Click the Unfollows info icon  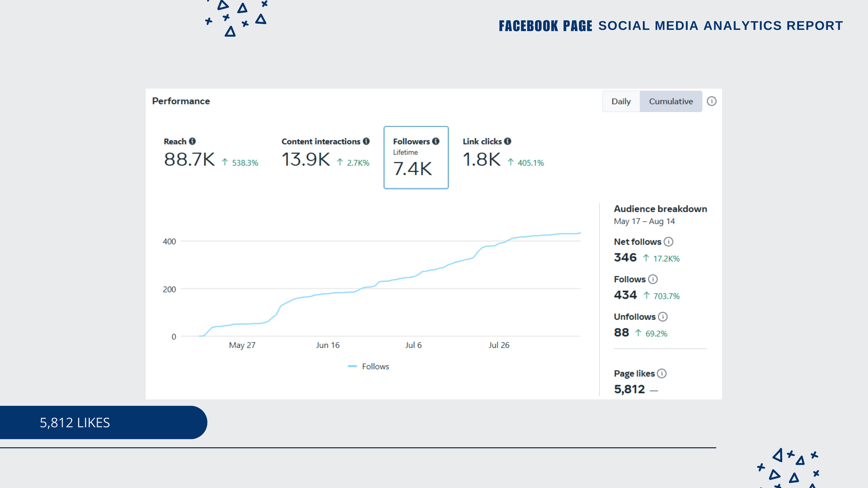coord(663,317)
